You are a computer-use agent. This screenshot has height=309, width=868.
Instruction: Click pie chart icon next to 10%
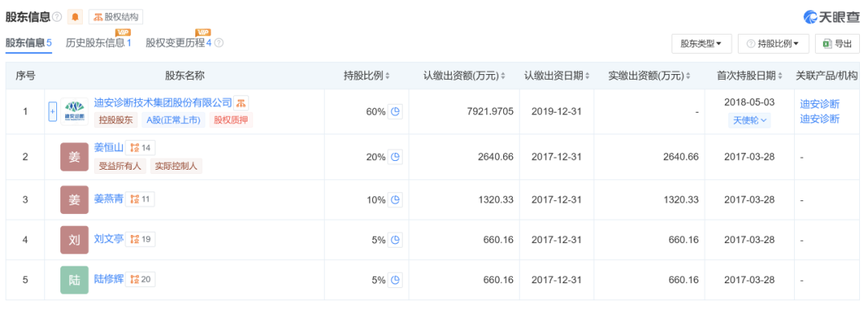coord(395,200)
